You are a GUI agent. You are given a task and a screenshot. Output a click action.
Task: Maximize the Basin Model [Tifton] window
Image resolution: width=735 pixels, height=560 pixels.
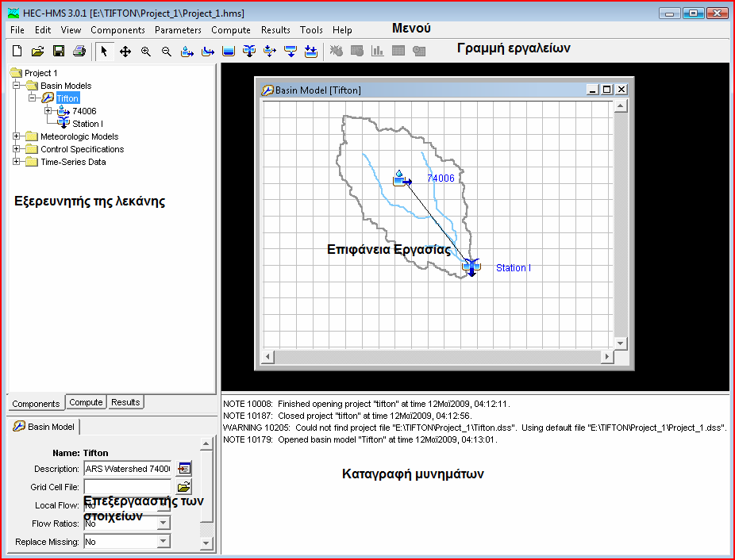(x=607, y=90)
